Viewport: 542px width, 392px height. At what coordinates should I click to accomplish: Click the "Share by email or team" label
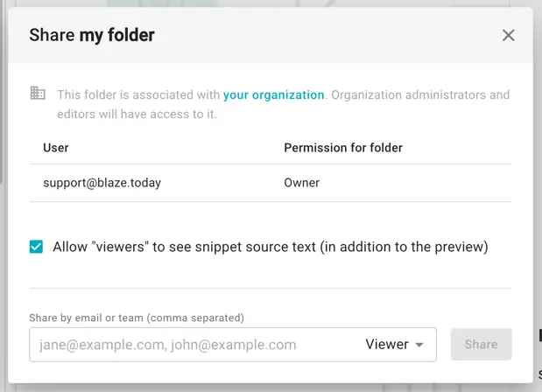coord(137,318)
